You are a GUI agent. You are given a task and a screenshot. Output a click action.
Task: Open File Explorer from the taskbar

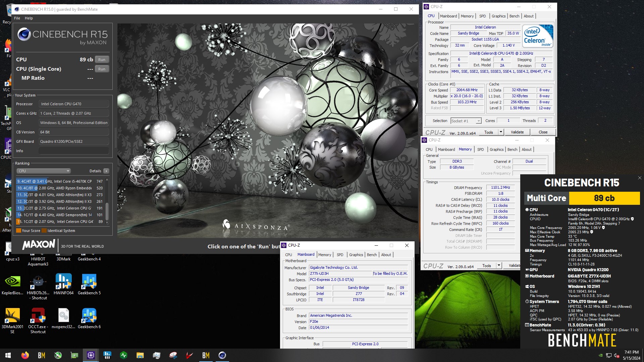[140, 355]
